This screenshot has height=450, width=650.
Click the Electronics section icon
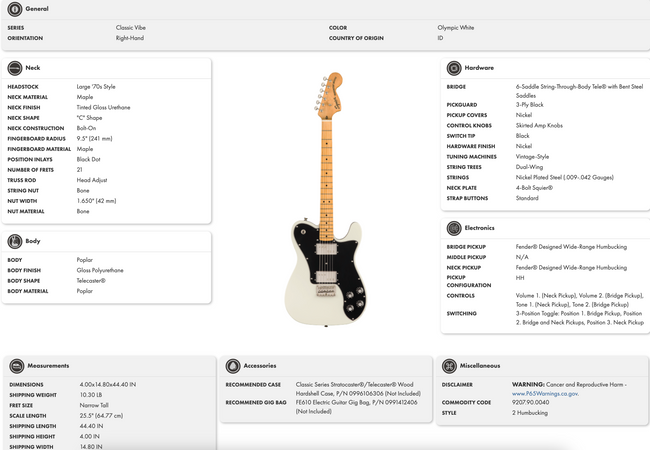[x=454, y=228]
